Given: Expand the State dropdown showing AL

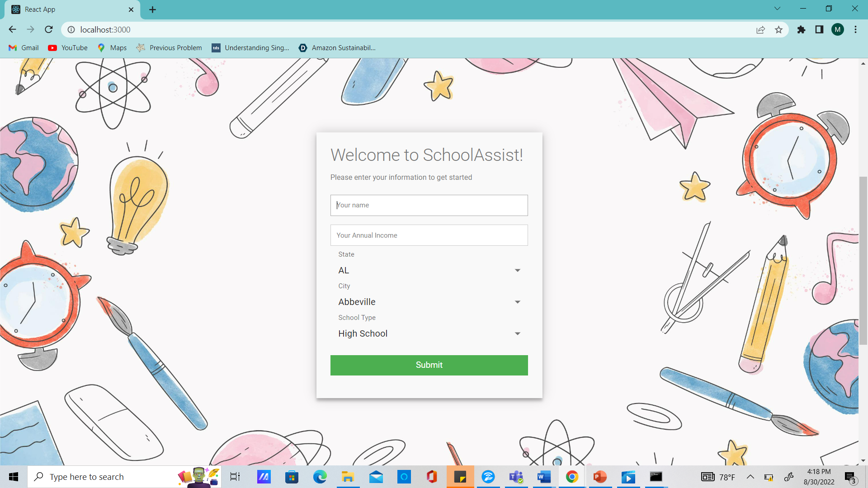Looking at the screenshot, I should pos(429,270).
